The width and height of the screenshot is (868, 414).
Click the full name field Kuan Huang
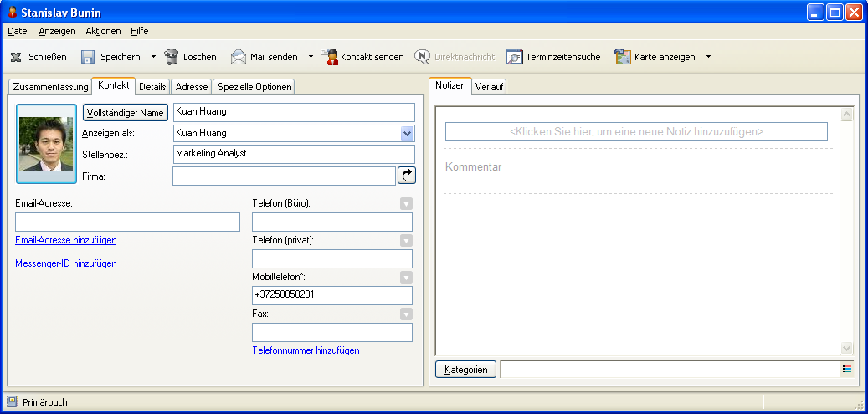(x=294, y=112)
